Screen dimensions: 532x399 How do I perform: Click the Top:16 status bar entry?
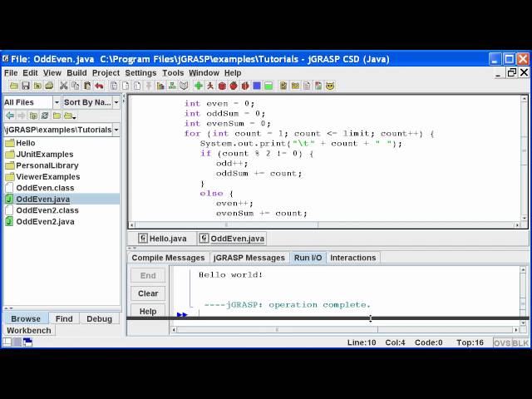point(470,342)
